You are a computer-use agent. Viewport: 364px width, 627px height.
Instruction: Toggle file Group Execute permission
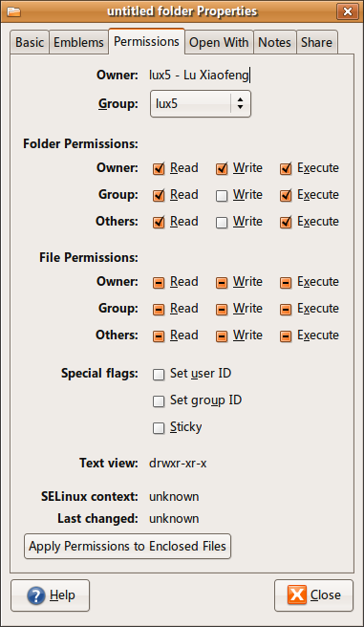pyautogui.click(x=286, y=310)
